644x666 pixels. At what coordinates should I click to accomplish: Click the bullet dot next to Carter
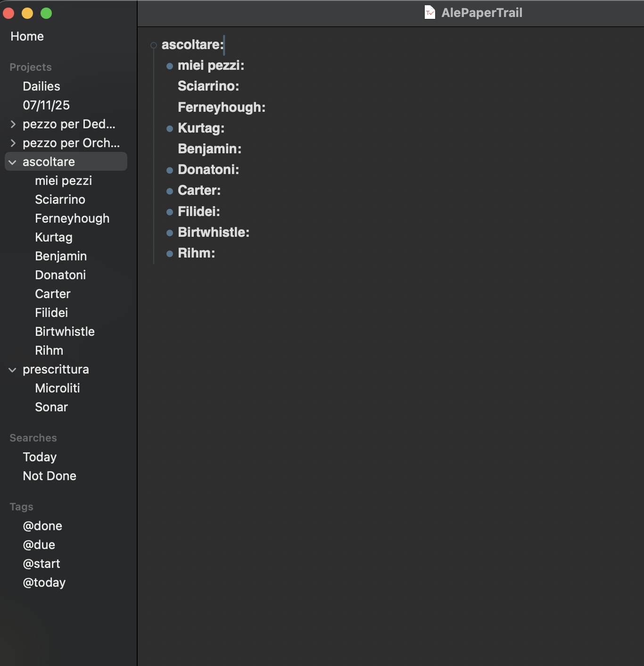pyautogui.click(x=170, y=191)
